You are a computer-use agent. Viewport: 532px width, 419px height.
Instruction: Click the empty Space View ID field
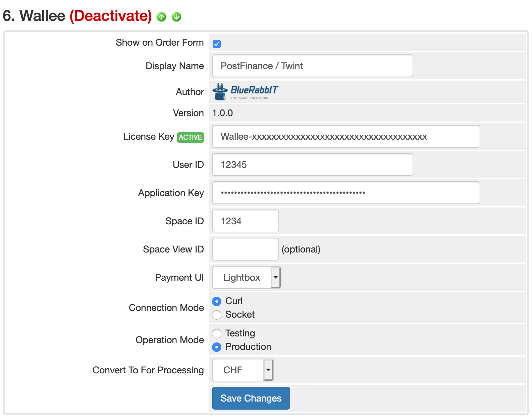245,249
